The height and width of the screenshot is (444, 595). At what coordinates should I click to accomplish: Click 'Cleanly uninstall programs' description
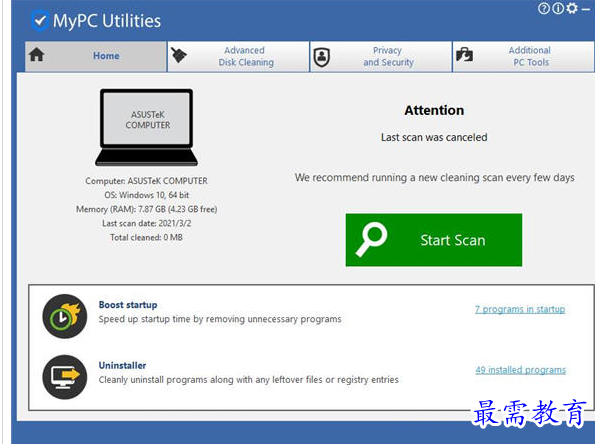click(249, 380)
